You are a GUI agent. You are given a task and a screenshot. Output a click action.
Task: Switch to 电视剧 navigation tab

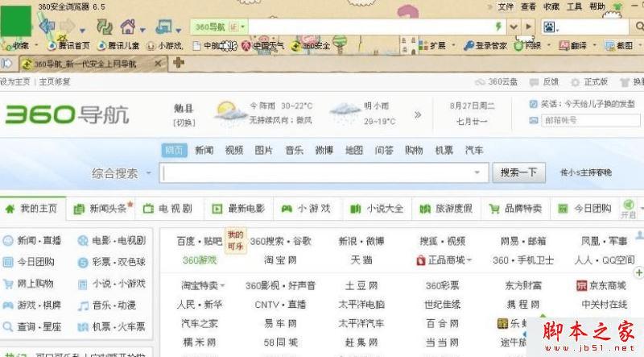(168, 209)
